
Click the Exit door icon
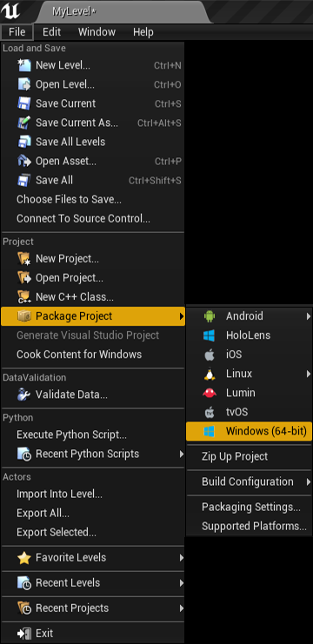pyautogui.click(x=24, y=634)
